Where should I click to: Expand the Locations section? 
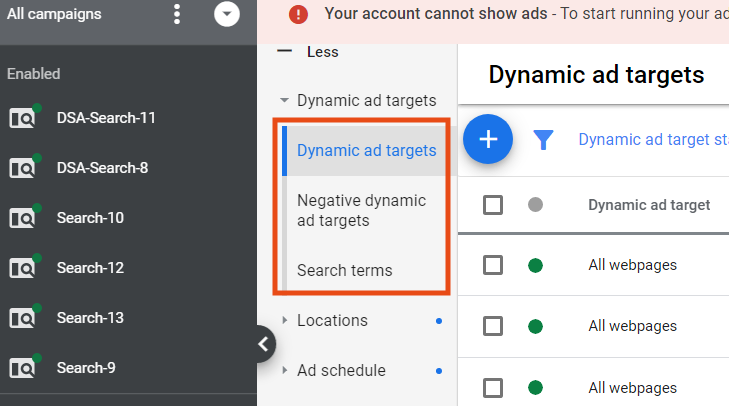coord(285,321)
